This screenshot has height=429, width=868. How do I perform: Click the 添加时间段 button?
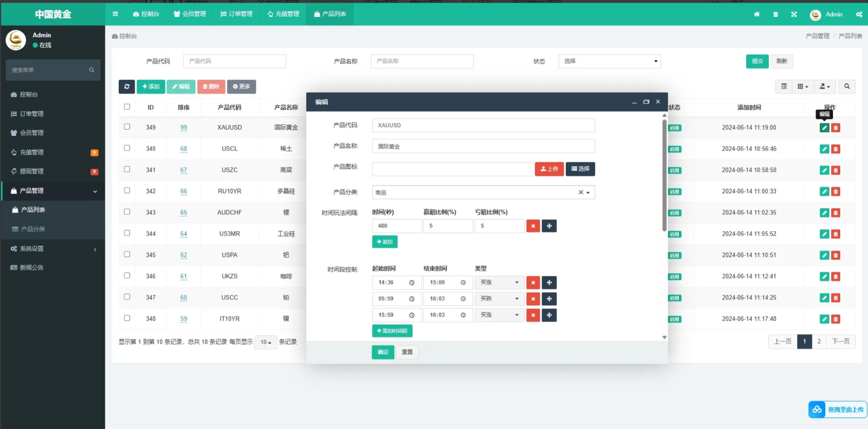tap(392, 331)
